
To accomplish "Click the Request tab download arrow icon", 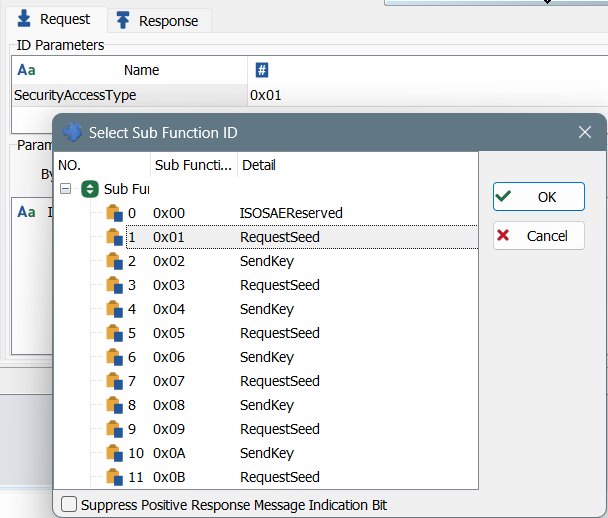I will (24, 19).
